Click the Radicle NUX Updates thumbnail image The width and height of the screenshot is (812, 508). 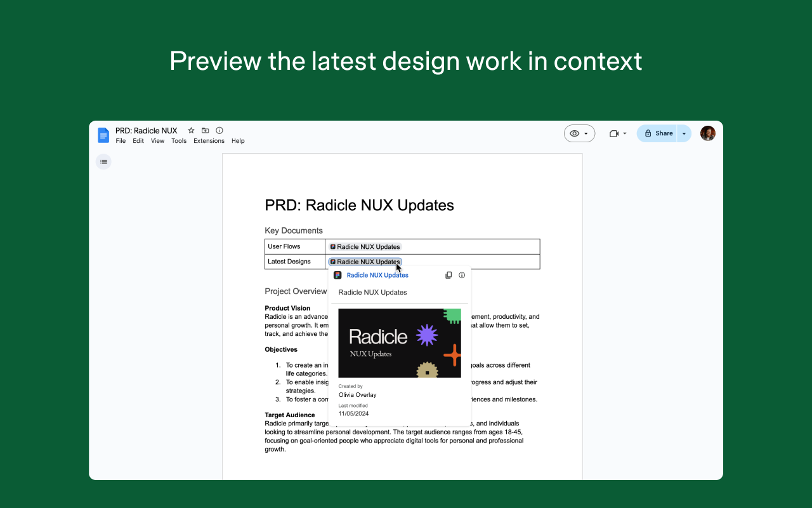(400, 343)
